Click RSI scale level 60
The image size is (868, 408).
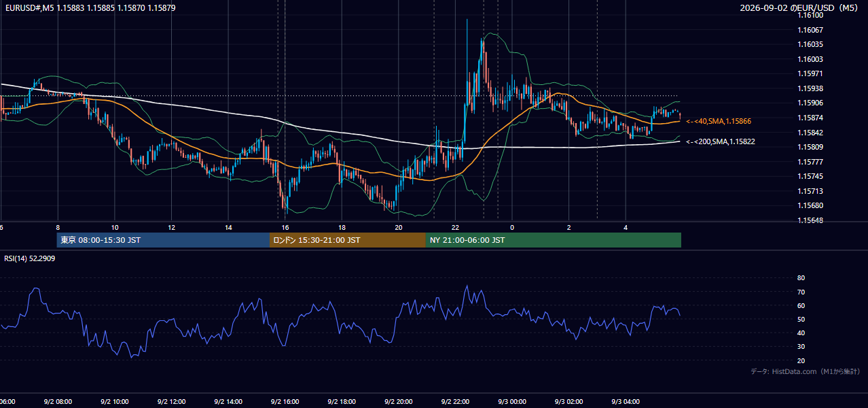pyautogui.click(x=801, y=305)
